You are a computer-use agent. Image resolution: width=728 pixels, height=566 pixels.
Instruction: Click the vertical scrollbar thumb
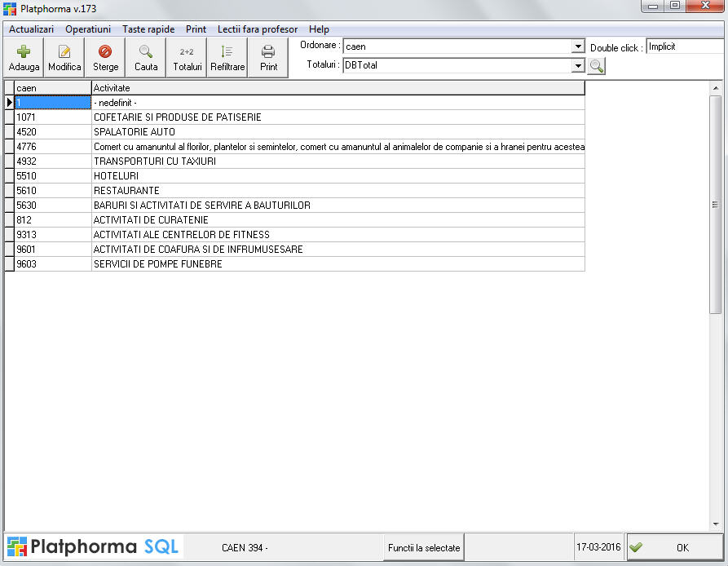[x=715, y=204]
